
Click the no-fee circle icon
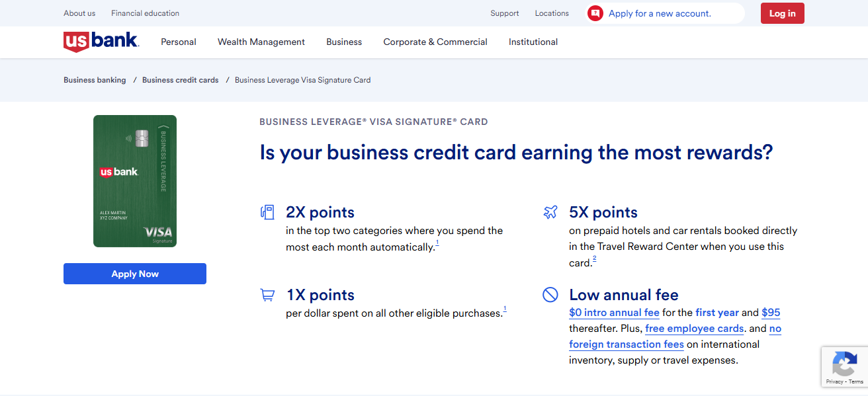(x=550, y=295)
